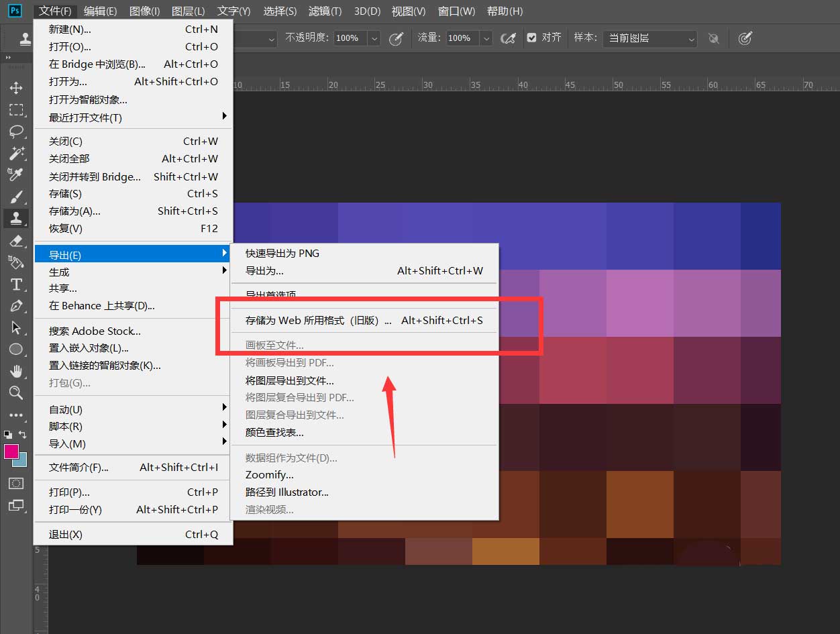This screenshot has width=840, height=634.
Task: Choose 将图层导出到文件...
Action: [364, 380]
